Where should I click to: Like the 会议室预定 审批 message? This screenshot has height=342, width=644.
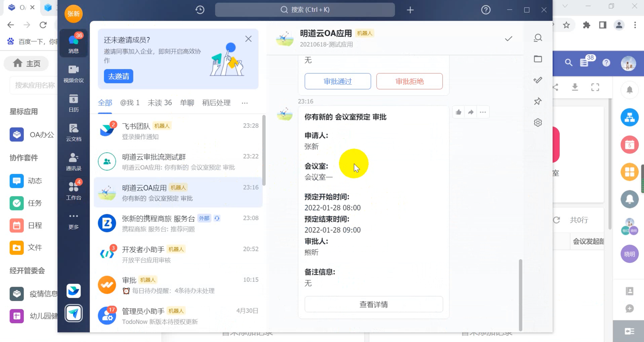pyautogui.click(x=459, y=112)
